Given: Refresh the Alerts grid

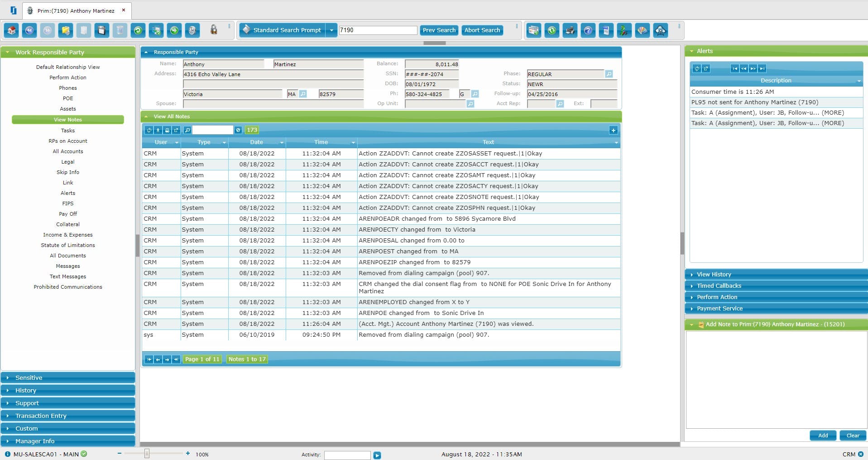Looking at the screenshot, I should point(697,68).
